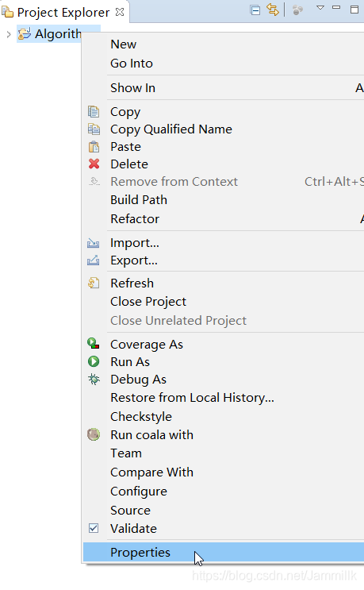Click the Debug As bug icon
The width and height of the screenshot is (364, 590).
[x=94, y=380]
